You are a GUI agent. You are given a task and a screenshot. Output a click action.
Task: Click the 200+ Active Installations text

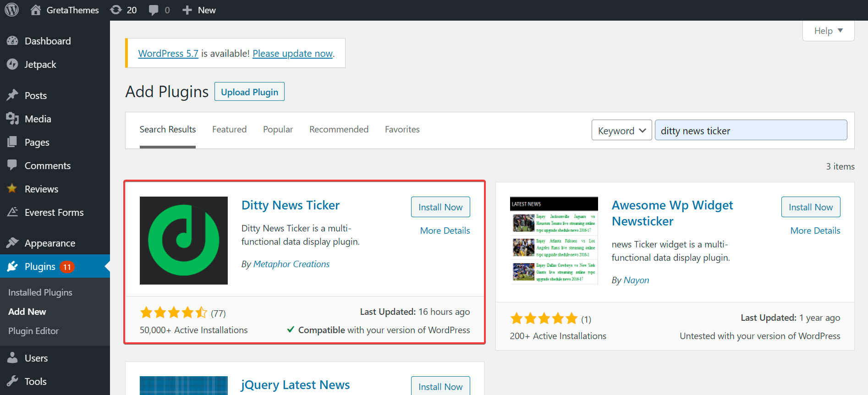(x=558, y=336)
